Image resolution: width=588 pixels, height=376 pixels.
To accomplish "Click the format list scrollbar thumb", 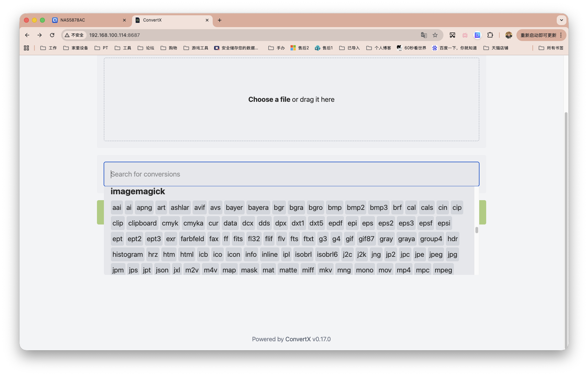I will (x=476, y=230).
